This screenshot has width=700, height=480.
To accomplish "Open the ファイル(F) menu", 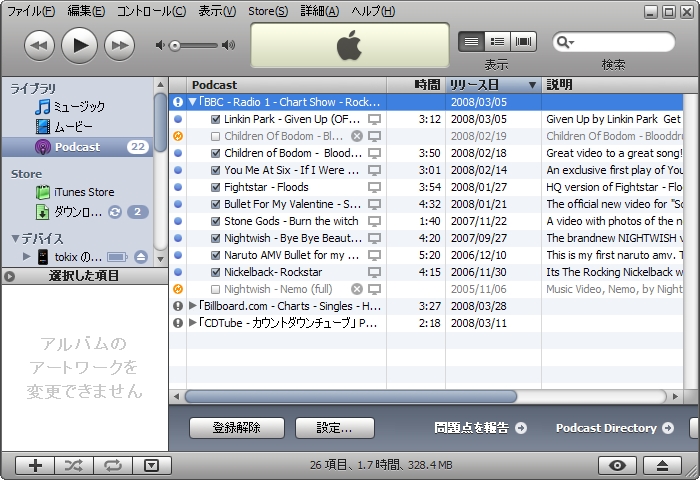I will point(31,11).
